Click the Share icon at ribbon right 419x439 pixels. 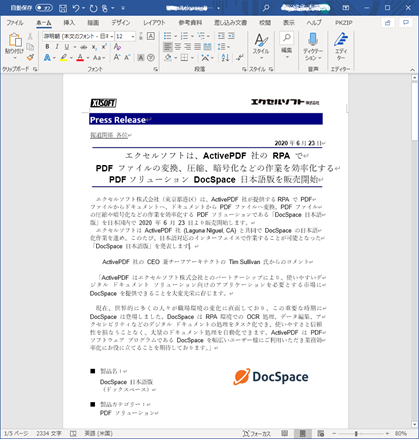tap(388, 23)
